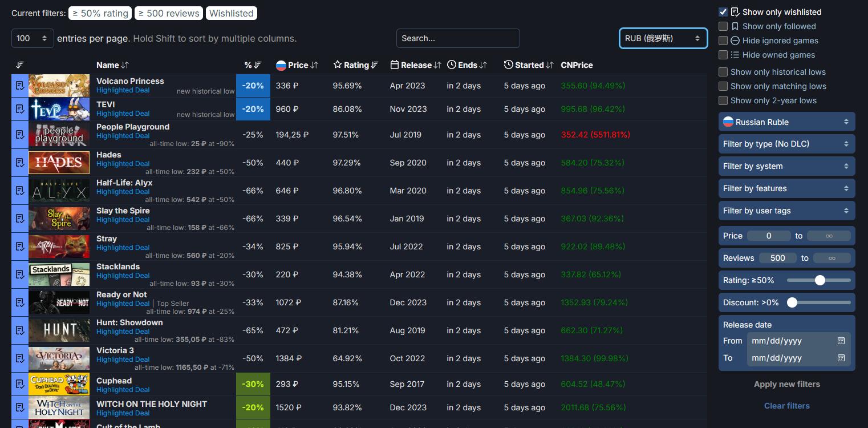The width and height of the screenshot is (868, 428).
Task: Sort by the Rating column
Action: (x=356, y=65)
